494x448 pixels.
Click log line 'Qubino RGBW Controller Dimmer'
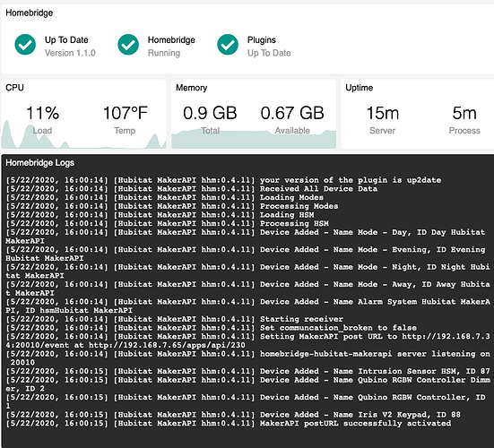click(x=247, y=384)
